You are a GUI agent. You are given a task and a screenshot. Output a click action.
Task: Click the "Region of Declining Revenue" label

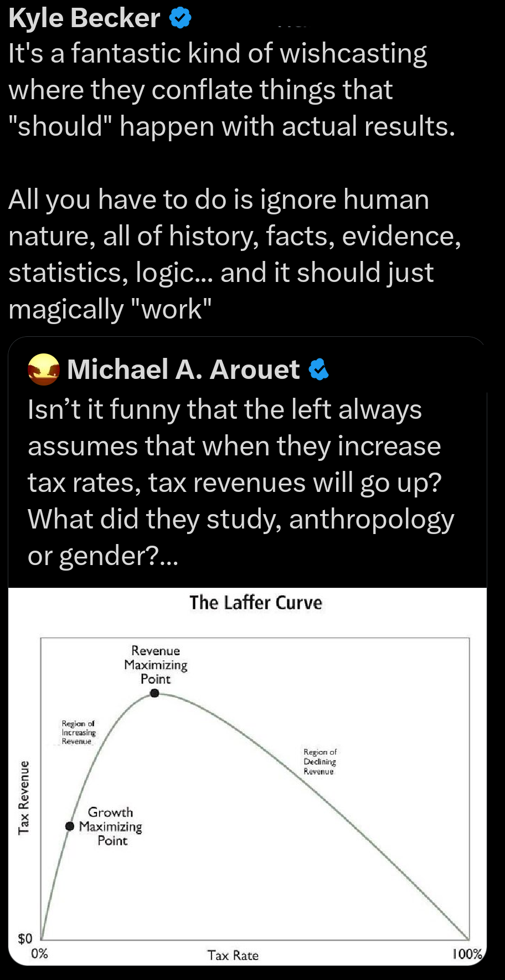320,762
